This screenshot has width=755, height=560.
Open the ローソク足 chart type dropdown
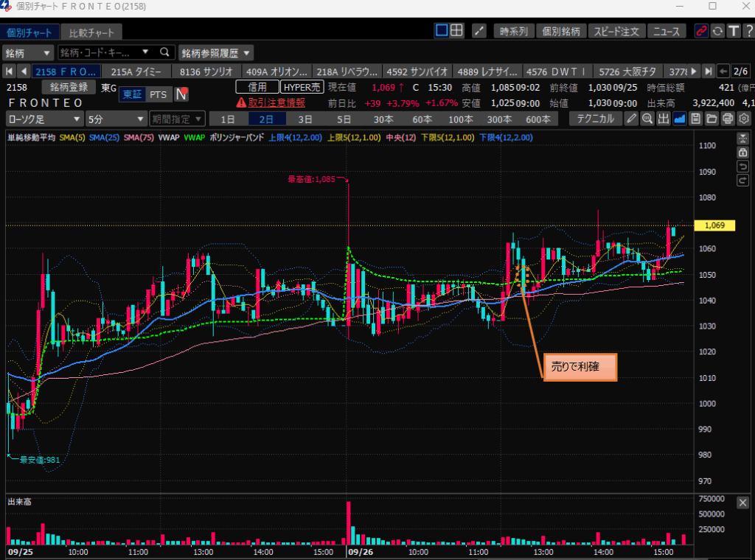[44, 119]
